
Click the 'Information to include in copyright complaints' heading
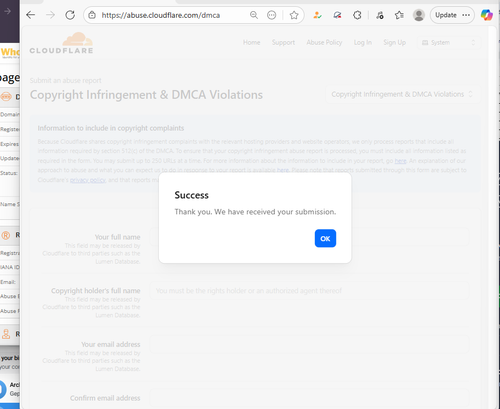click(x=111, y=128)
